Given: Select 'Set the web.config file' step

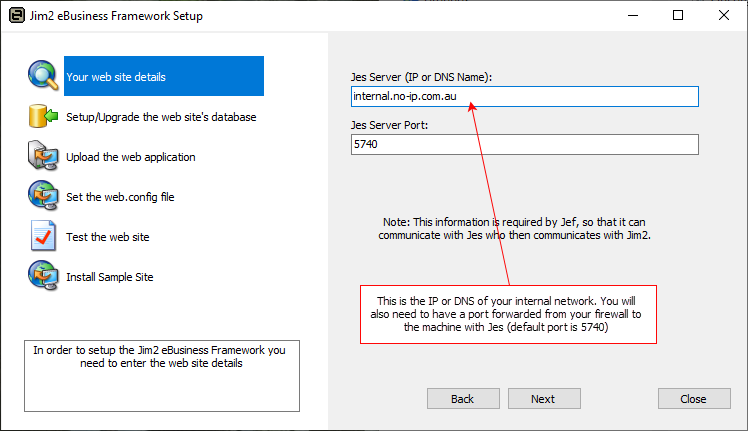Looking at the screenshot, I should (120, 197).
